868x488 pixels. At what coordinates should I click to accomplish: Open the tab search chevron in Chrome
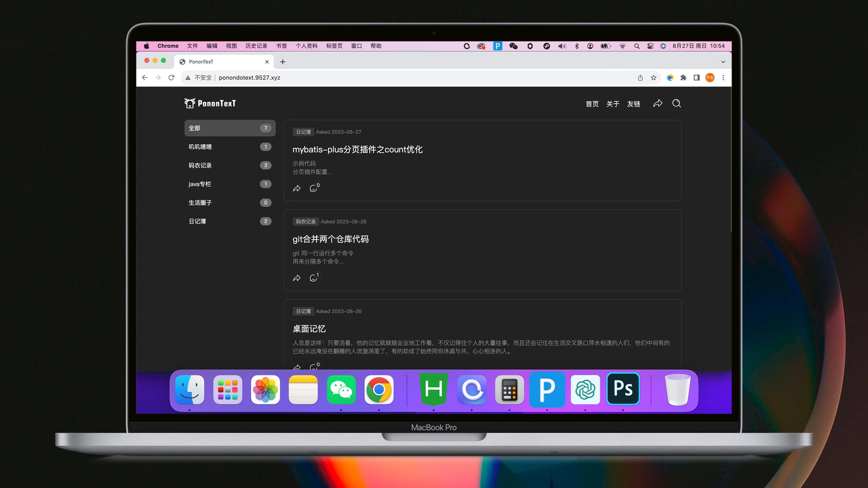pos(723,62)
